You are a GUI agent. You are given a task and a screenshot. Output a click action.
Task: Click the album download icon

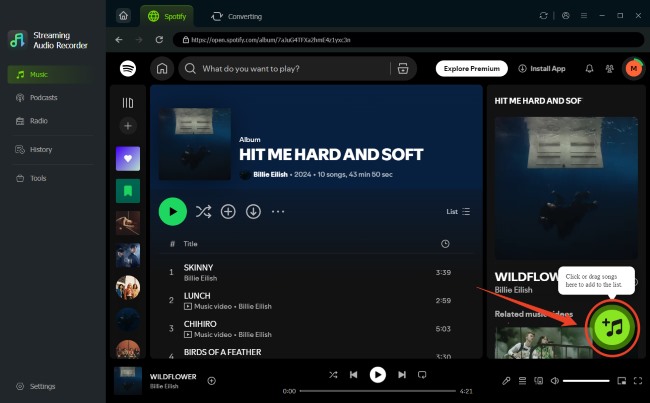click(253, 211)
